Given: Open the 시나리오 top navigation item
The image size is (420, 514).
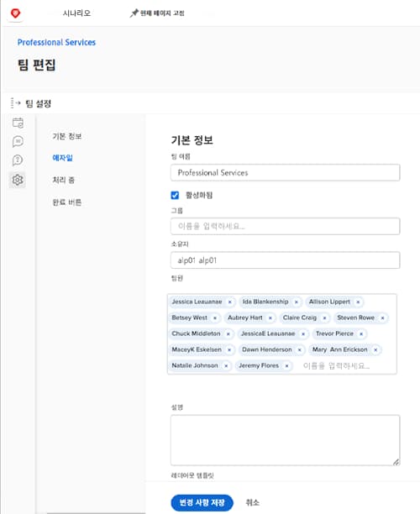Looking at the screenshot, I should point(76,13).
